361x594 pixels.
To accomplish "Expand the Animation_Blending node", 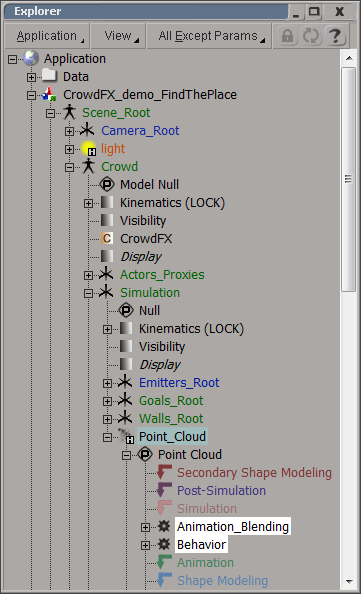I will tap(145, 527).
